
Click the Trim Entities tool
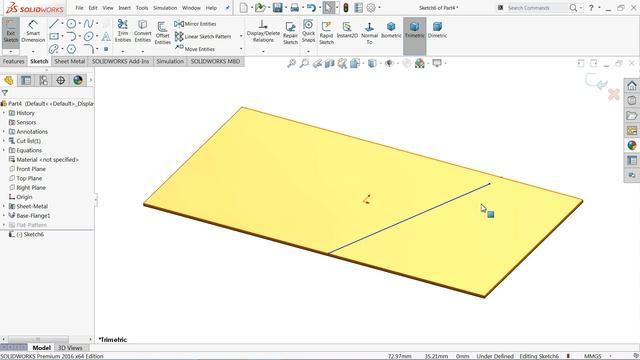[x=123, y=31]
